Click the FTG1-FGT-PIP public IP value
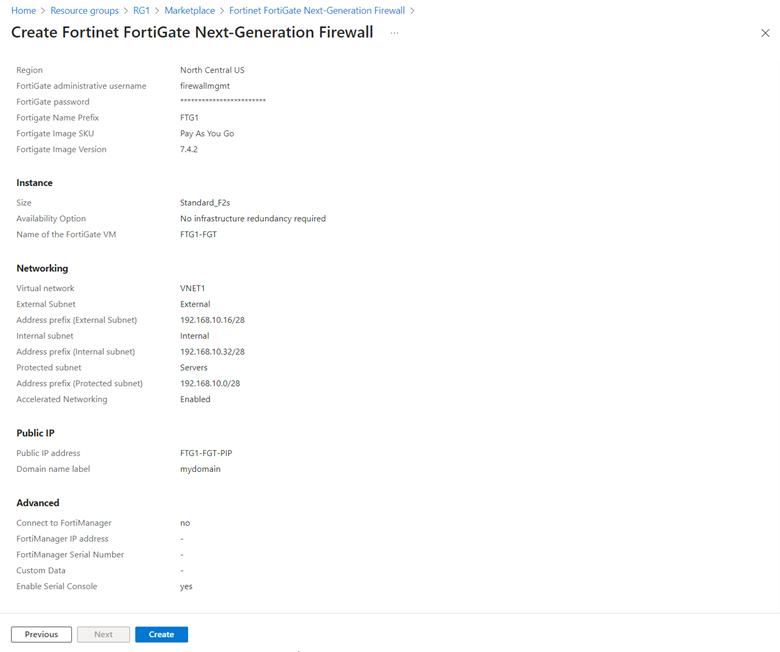The height and width of the screenshot is (652, 780). coord(206,453)
